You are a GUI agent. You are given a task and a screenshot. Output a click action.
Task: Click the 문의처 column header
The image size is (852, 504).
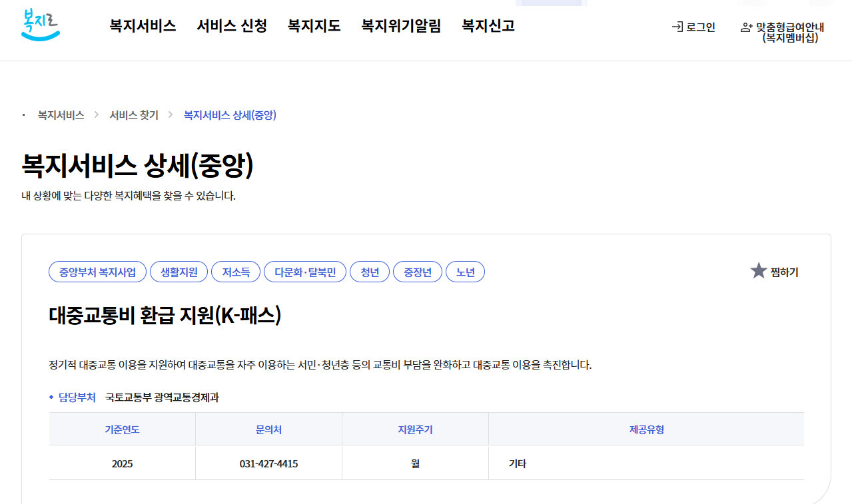268,429
